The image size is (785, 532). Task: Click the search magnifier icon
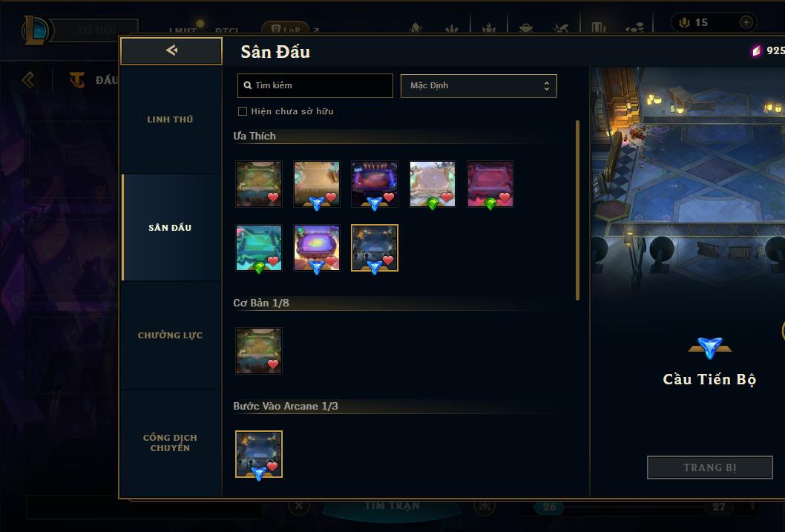point(247,85)
